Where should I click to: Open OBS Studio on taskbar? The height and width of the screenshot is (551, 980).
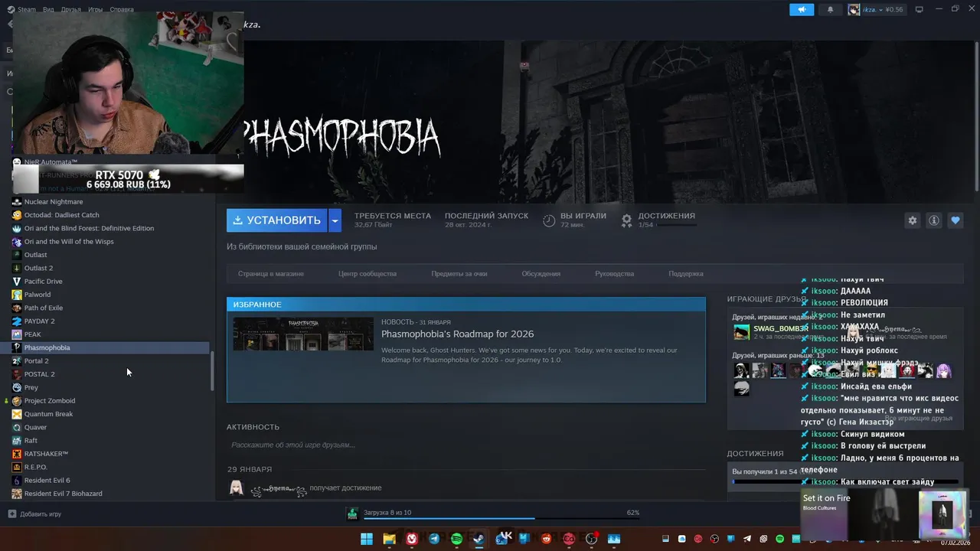591,539
